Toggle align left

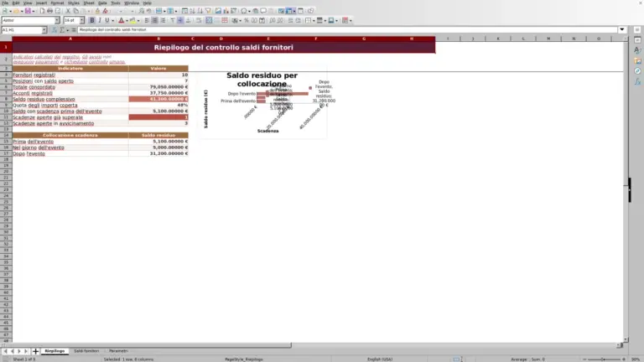(x=147, y=20)
